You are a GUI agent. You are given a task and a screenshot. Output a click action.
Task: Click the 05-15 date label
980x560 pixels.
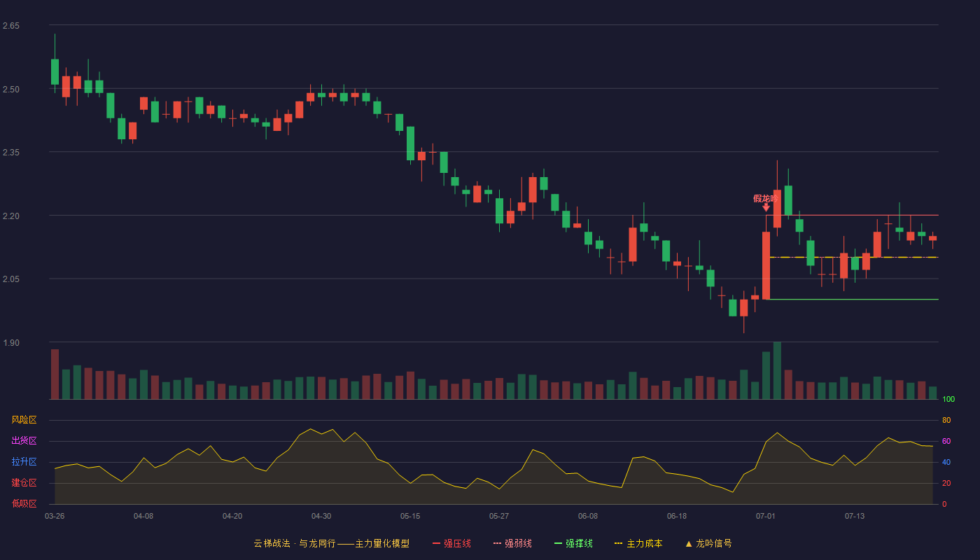[x=410, y=516]
